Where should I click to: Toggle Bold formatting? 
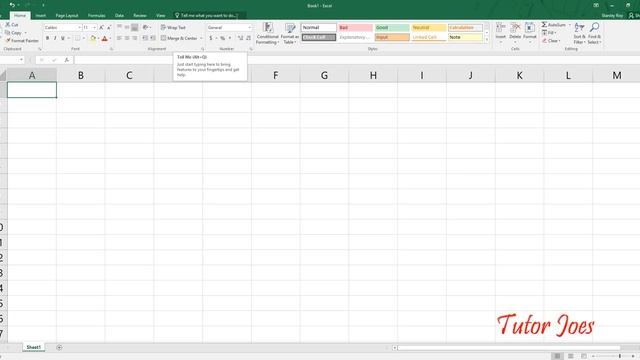47,38
